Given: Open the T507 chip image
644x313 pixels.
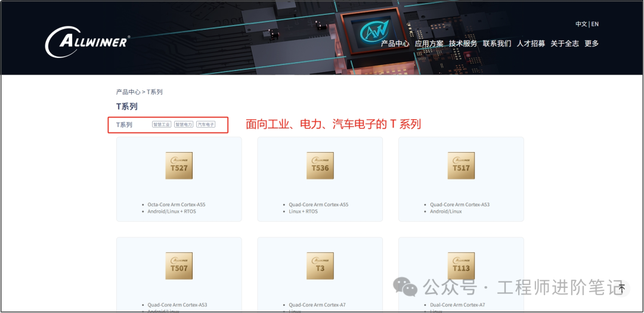Looking at the screenshot, I should click(x=179, y=265).
